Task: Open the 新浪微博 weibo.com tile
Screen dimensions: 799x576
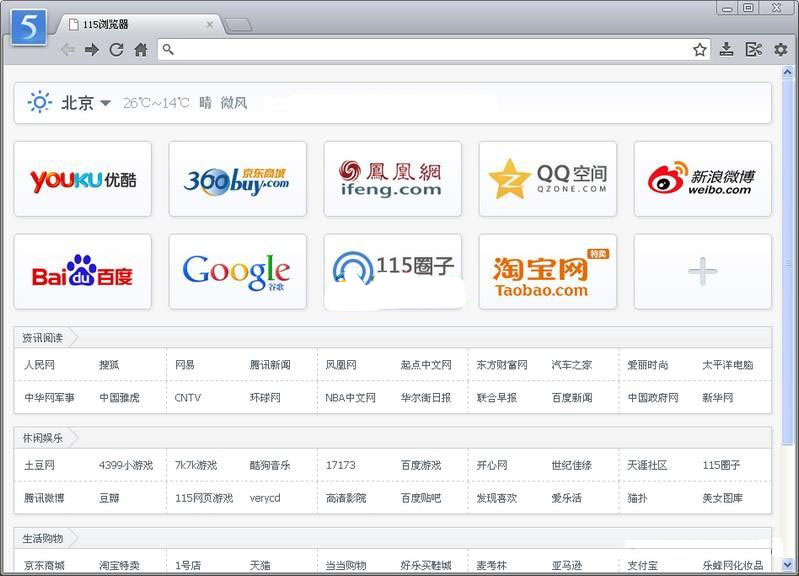Action: (703, 179)
